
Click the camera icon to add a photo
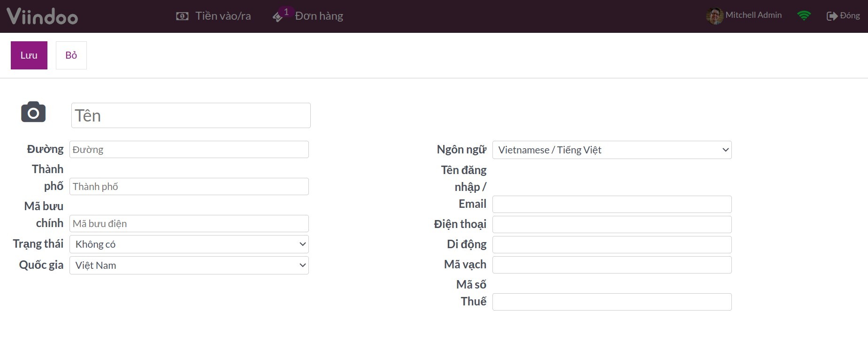[33, 112]
